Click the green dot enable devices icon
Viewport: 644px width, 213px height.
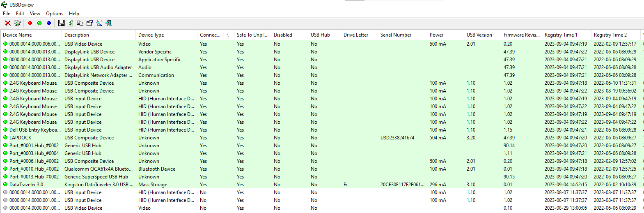click(39, 23)
